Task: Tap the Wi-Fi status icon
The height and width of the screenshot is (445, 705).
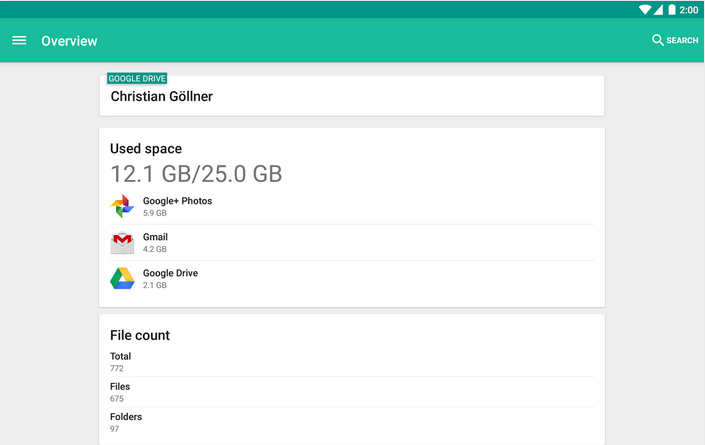Action: [x=645, y=9]
